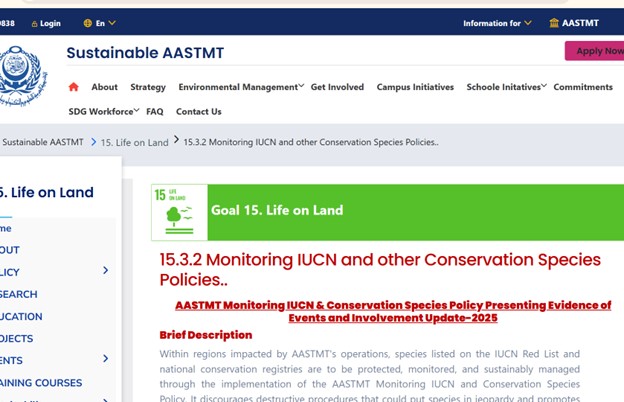Expand the Policy sidebar item arrow

pyautogui.click(x=105, y=271)
